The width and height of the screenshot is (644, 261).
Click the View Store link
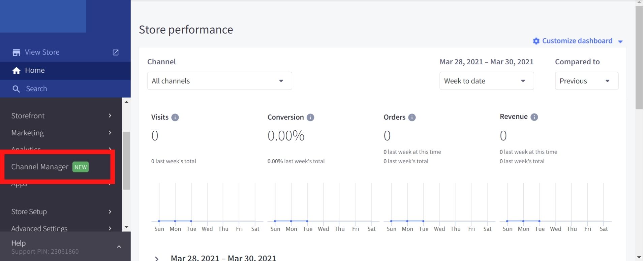42,52
